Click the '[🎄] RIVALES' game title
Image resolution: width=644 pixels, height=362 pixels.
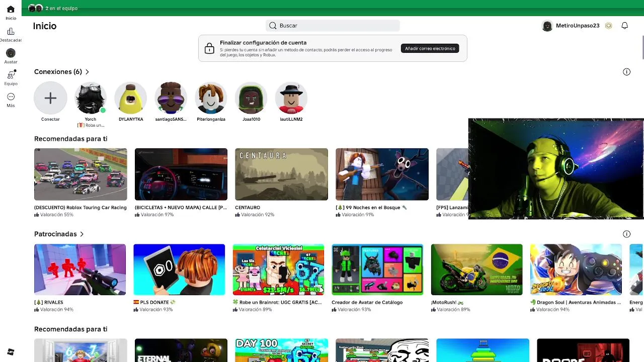click(49, 302)
